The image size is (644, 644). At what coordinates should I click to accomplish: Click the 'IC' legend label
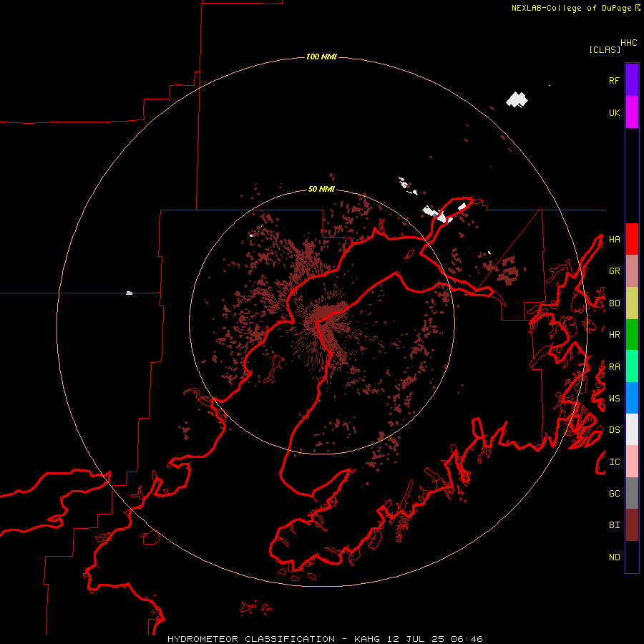pos(614,462)
